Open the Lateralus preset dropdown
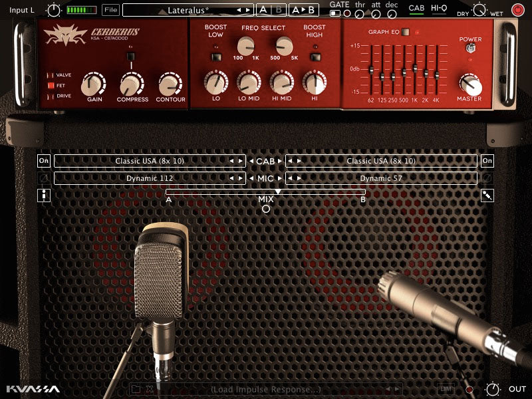The height and width of the screenshot is (399, 532). (188, 10)
